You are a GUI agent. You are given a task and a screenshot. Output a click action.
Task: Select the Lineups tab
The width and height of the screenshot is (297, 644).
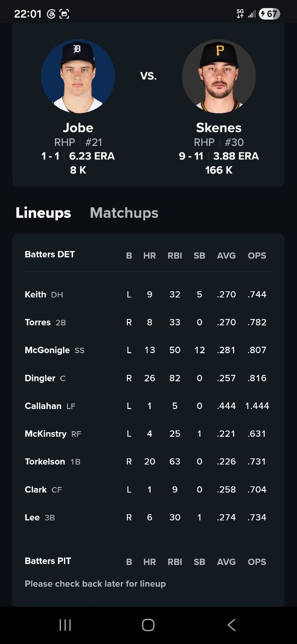(43, 213)
